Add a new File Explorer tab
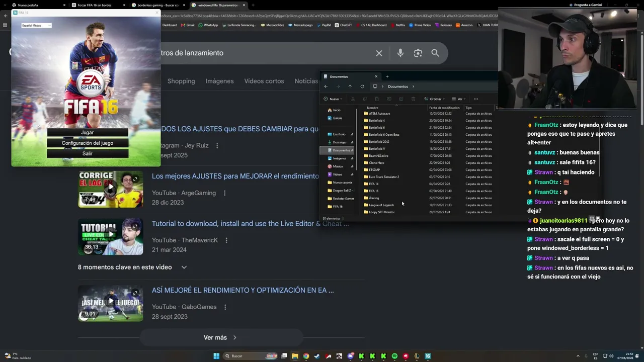Screen dimensions: 644x362 [x=387, y=76]
